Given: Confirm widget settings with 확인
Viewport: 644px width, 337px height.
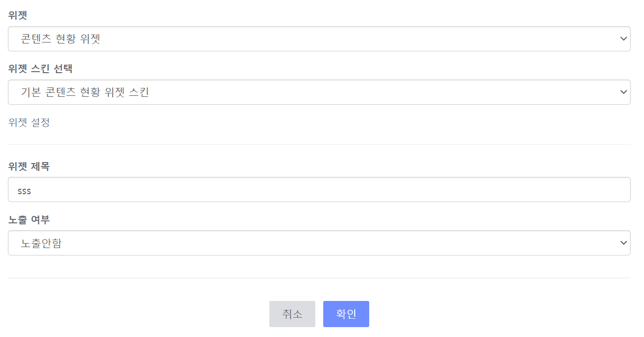Looking at the screenshot, I should (x=346, y=314).
